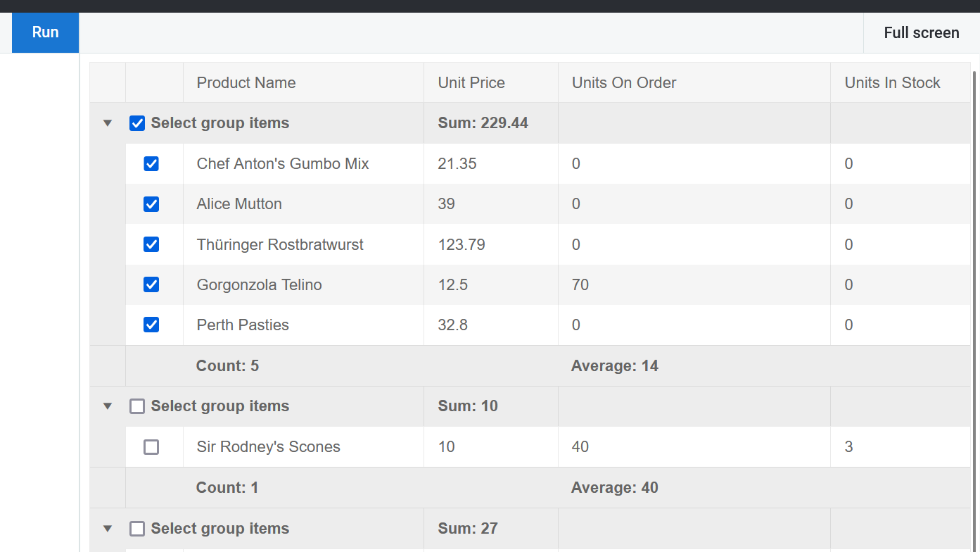Uncheck the Thüringer Rostbratwurst row checkbox
Image resolution: width=980 pixels, height=552 pixels.
point(151,244)
